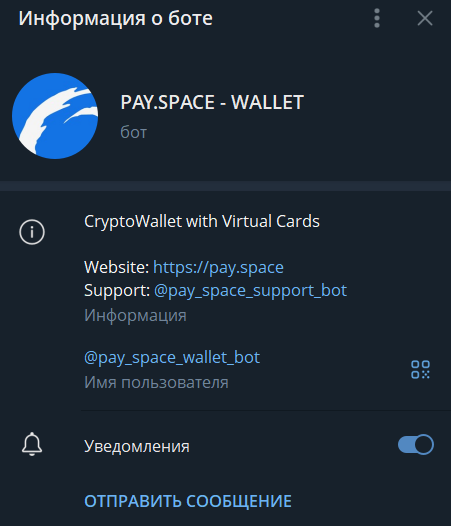Click the PAY.SPACE bot avatar
This screenshot has width=451, height=526.
tap(55, 116)
